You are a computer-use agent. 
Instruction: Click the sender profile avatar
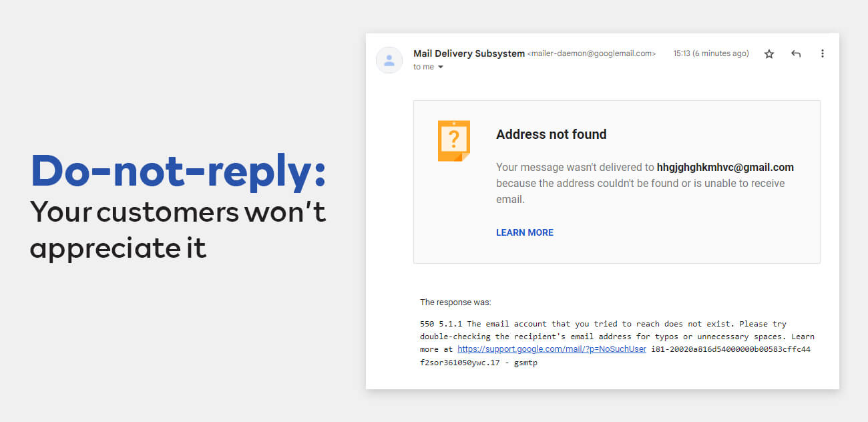(x=389, y=60)
